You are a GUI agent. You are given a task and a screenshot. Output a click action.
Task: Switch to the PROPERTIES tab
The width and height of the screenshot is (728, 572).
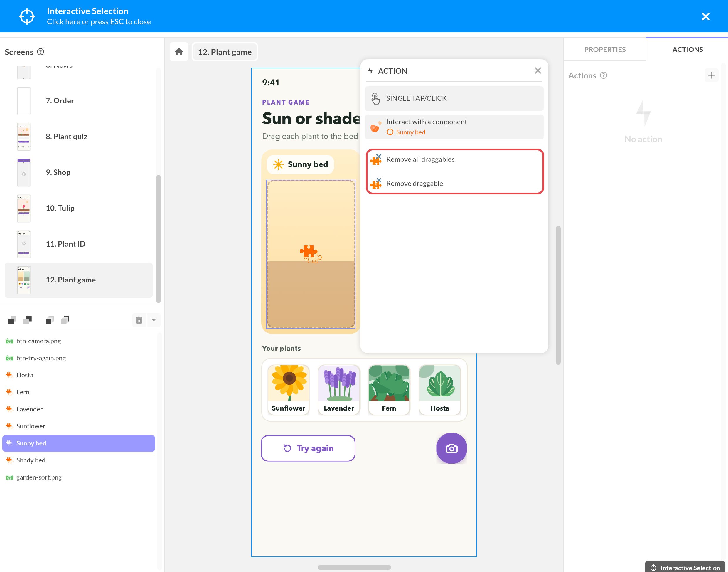coord(604,50)
